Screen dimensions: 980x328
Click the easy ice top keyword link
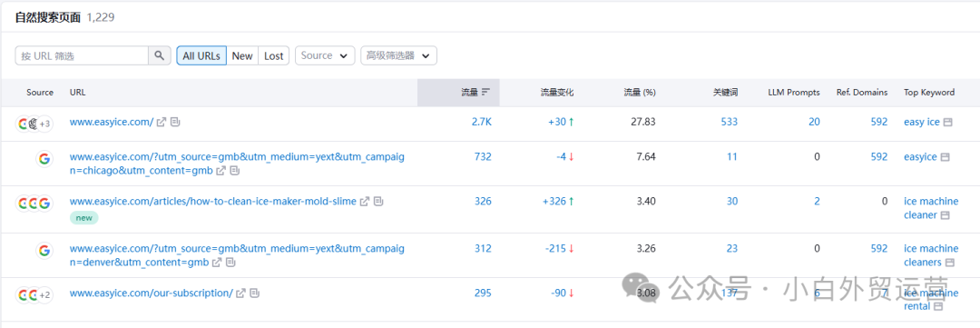922,122
